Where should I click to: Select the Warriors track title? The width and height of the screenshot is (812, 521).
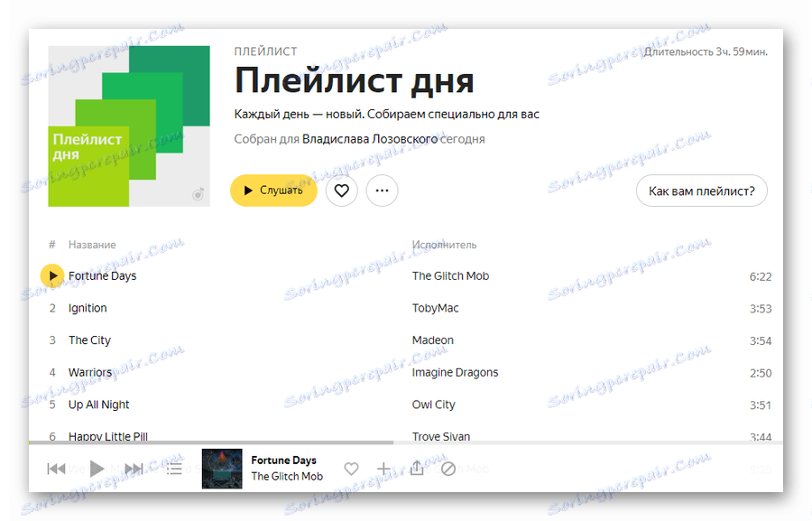pyautogui.click(x=90, y=372)
